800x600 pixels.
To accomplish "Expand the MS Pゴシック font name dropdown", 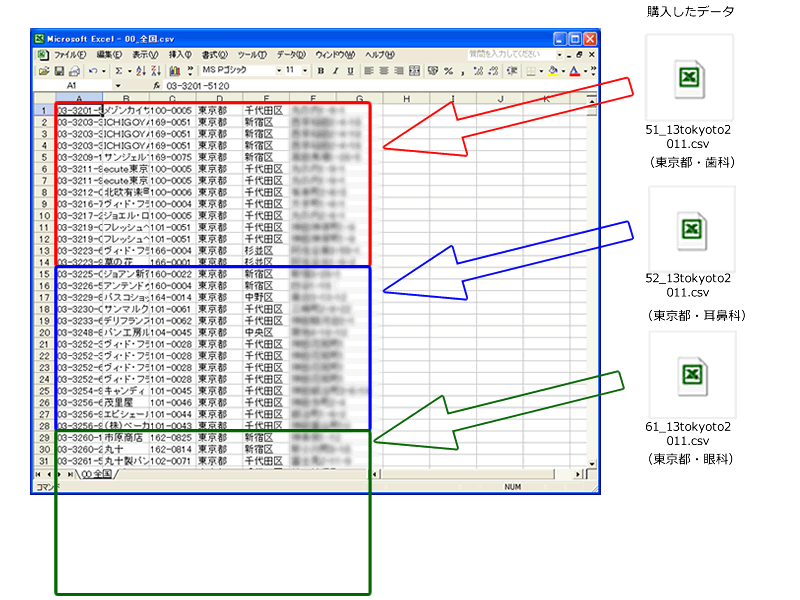I will click(x=279, y=71).
